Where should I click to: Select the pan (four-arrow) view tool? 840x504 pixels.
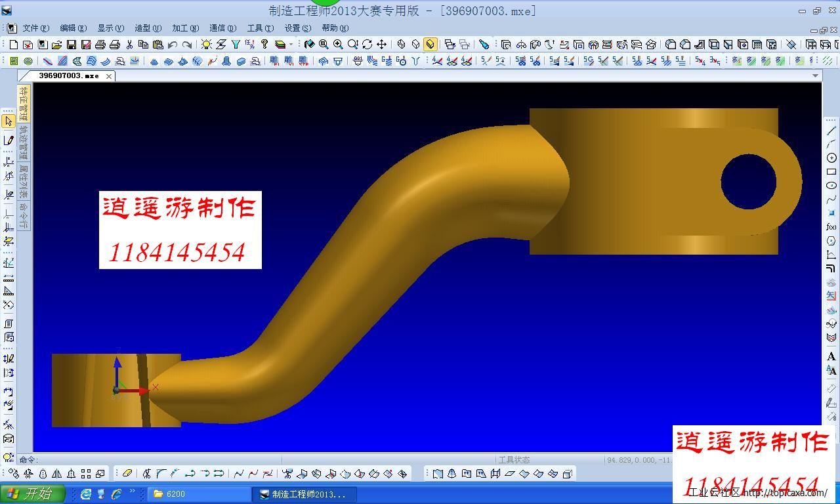tap(381, 45)
